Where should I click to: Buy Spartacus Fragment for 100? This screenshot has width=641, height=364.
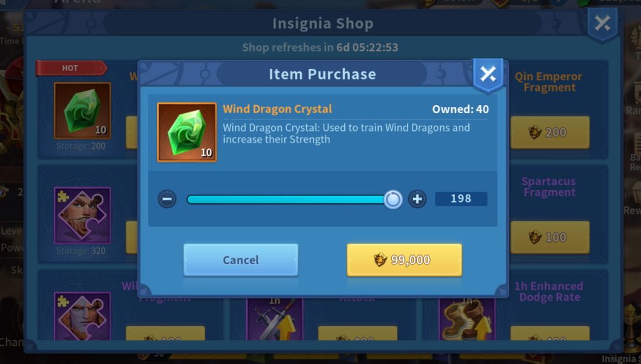550,237
